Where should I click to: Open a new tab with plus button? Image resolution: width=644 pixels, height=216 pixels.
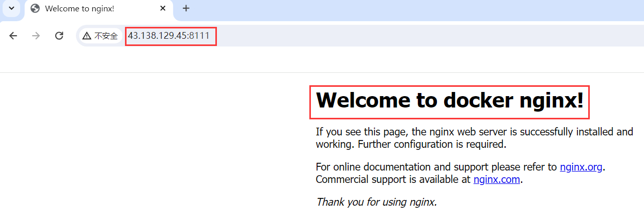point(186,8)
